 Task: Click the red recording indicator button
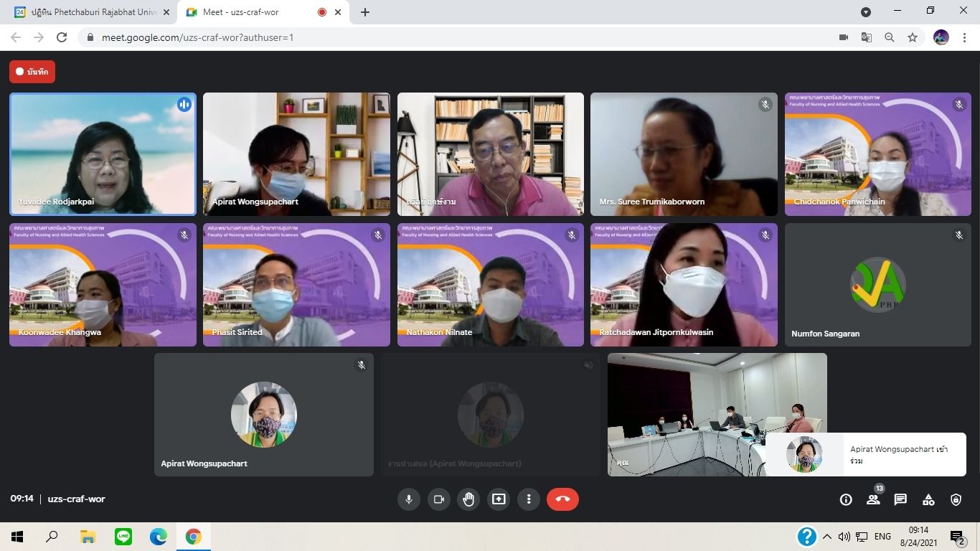coord(32,72)
